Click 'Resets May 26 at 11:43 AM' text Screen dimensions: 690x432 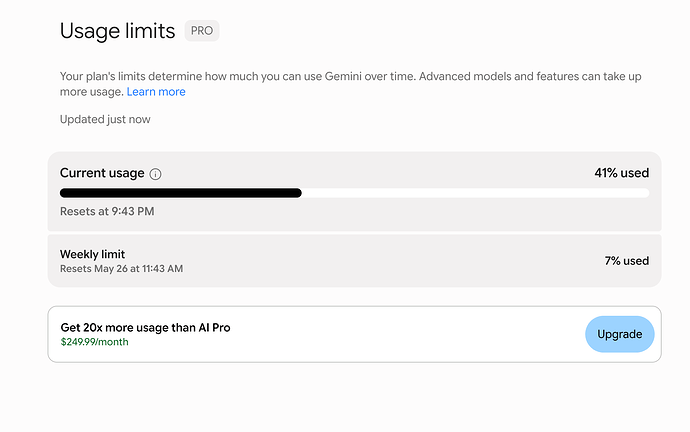click(x=121, y=269)
